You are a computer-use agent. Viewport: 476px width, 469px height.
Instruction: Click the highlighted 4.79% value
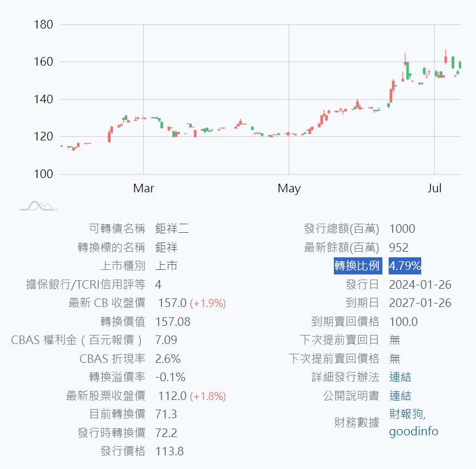(405, 266)
